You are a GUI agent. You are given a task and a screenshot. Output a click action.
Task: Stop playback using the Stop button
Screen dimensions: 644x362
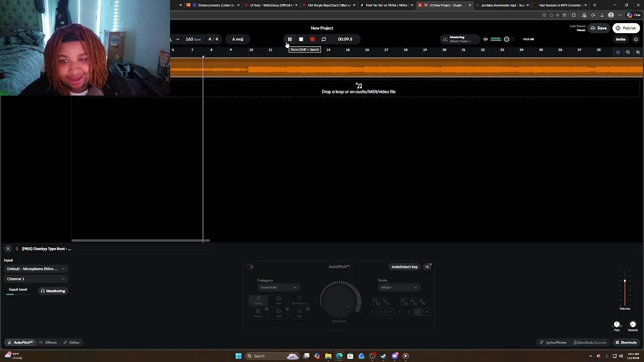(301, 39)
